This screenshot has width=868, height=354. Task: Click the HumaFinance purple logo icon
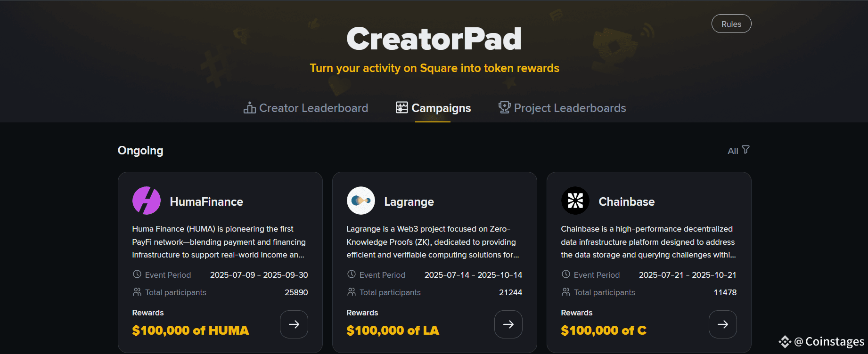coord(147,201)
